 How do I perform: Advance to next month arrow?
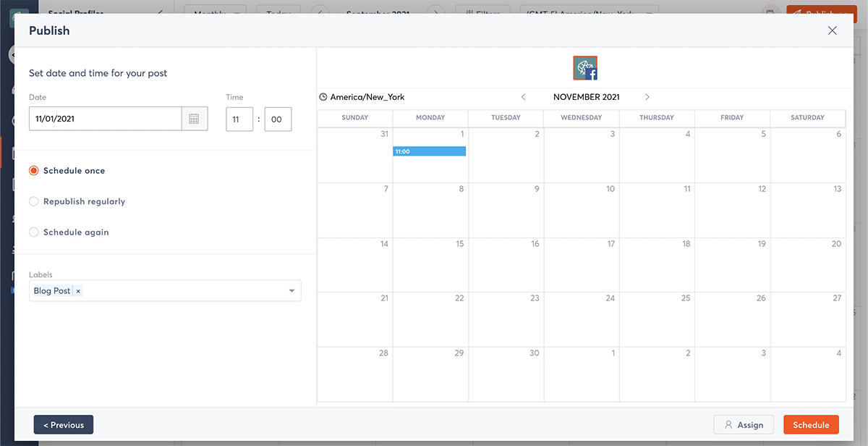click(647, 97)
